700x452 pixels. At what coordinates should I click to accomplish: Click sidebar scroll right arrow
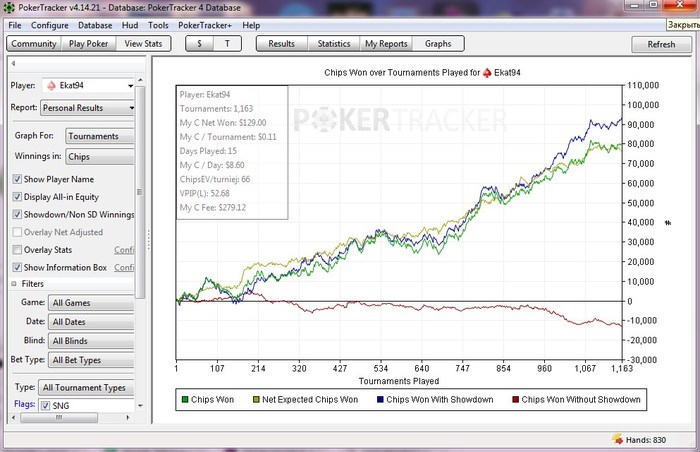pos(128,418)
